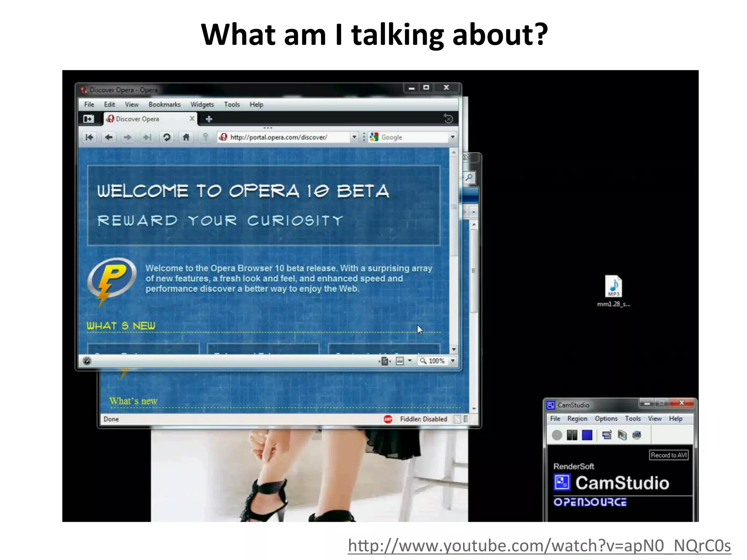Screen dimensions: 747x560
Task: Close the Discover Opera tab
Action: (192, 118)
